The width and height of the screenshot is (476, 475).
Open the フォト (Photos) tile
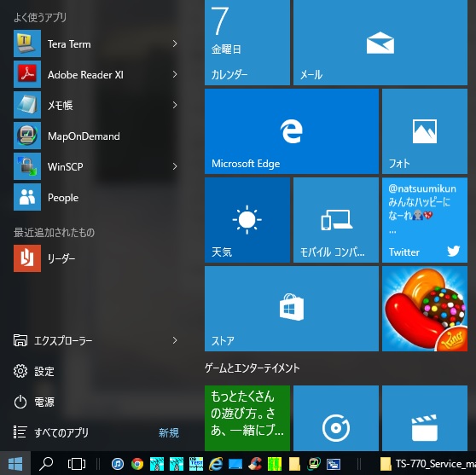425,131
